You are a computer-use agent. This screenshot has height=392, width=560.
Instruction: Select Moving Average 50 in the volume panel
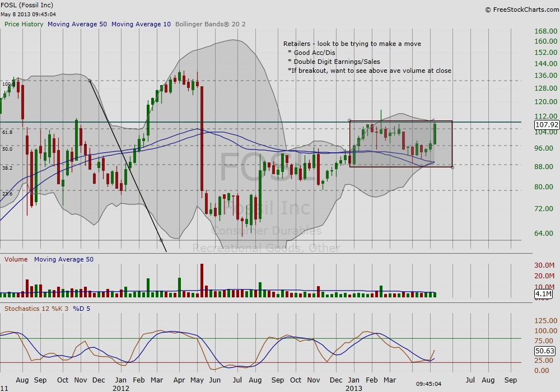pos(64,259)
